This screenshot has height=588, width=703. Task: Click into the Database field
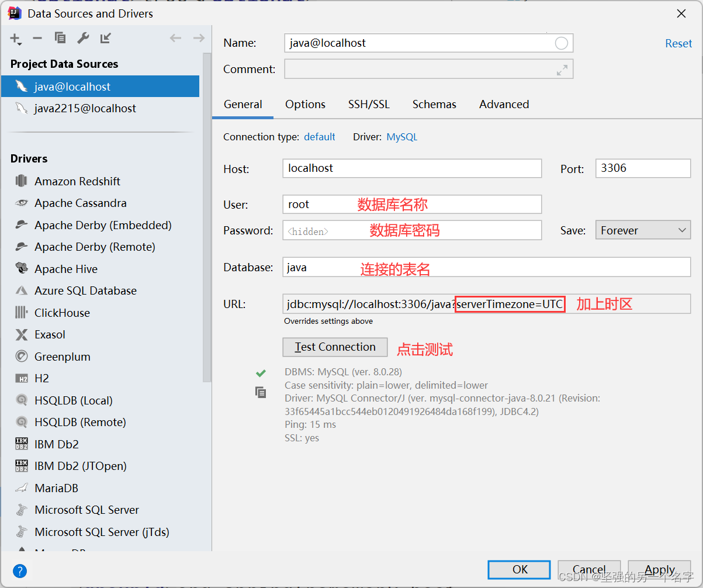tap(486, 268)
